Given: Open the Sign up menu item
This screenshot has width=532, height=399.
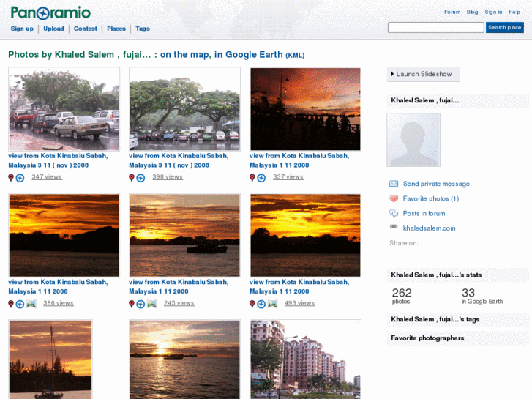Looking at the screenshot, I should [x=22, y=29].
